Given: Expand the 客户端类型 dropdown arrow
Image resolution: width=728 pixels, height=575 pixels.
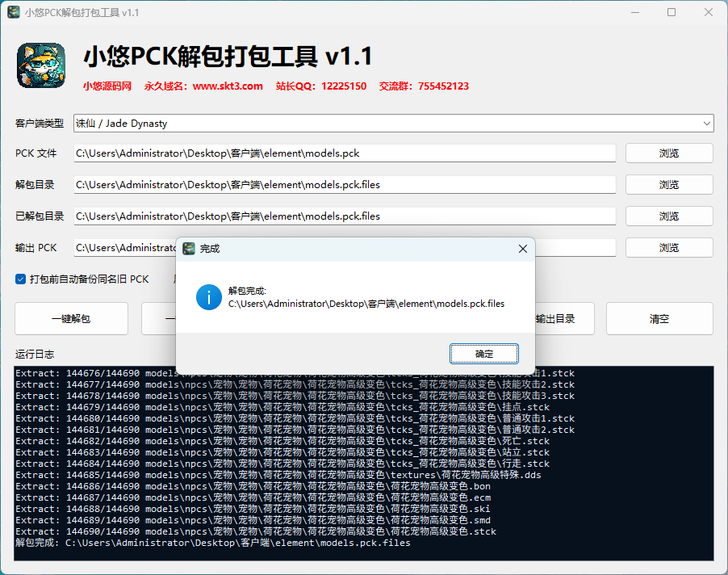Looking at the screenshot, I should (706, 124).
